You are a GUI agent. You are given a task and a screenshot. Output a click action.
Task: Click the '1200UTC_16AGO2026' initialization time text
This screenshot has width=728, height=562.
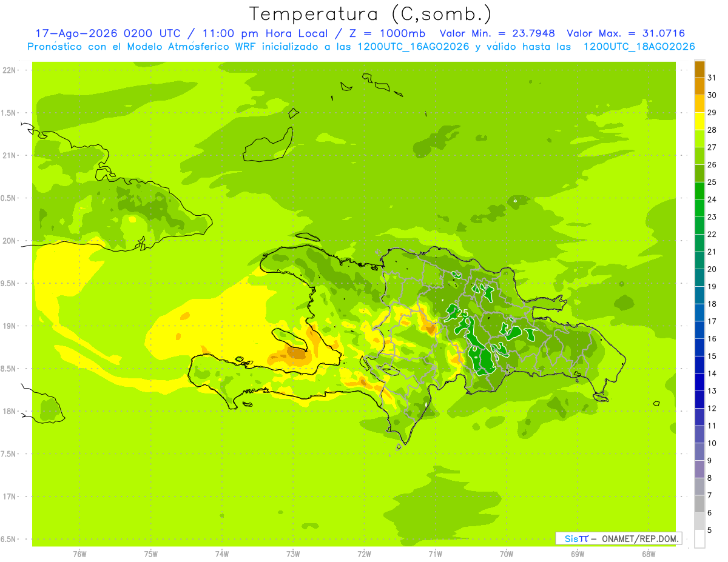pos(412,46)
